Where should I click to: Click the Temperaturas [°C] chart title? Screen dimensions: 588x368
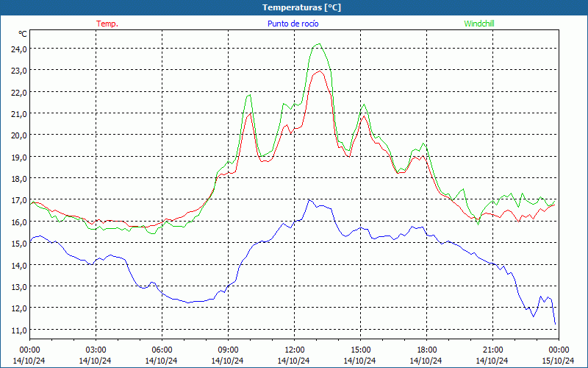click(301, 7)
